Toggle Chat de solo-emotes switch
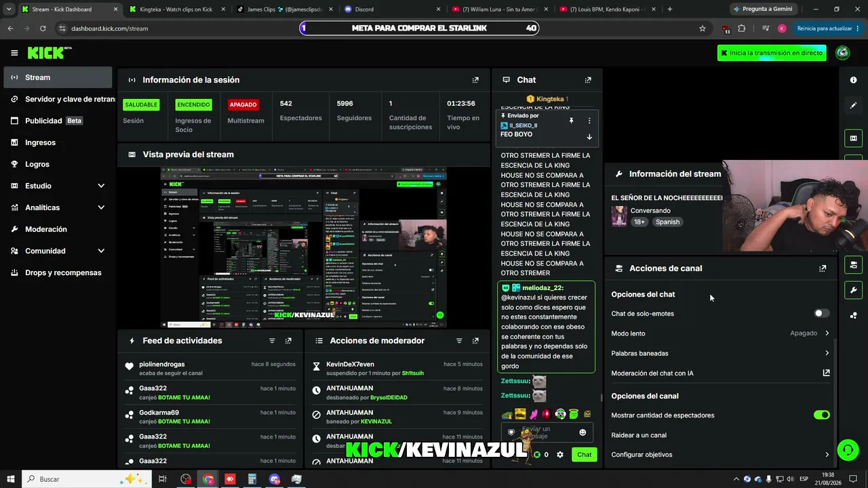 tap(821, 314)
